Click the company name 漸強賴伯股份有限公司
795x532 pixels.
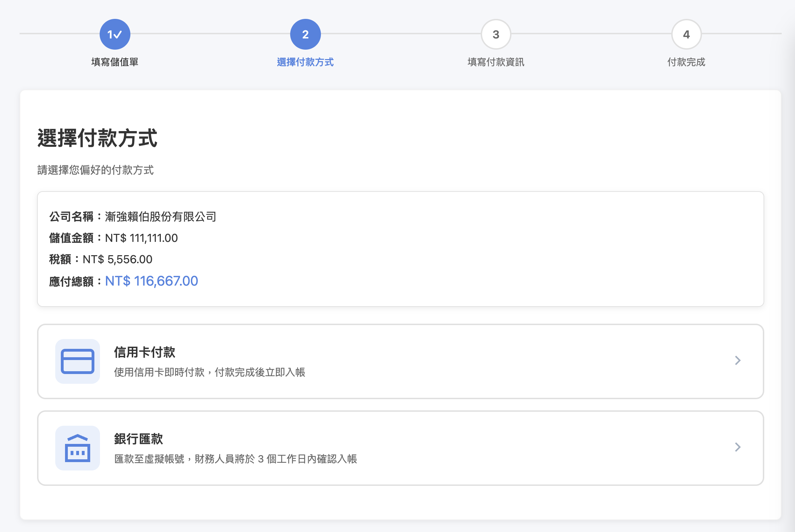click(x=160, y=217)
